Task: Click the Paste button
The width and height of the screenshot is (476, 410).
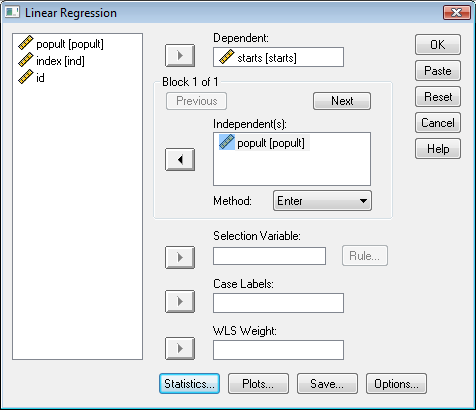Action: click(438, 70)
